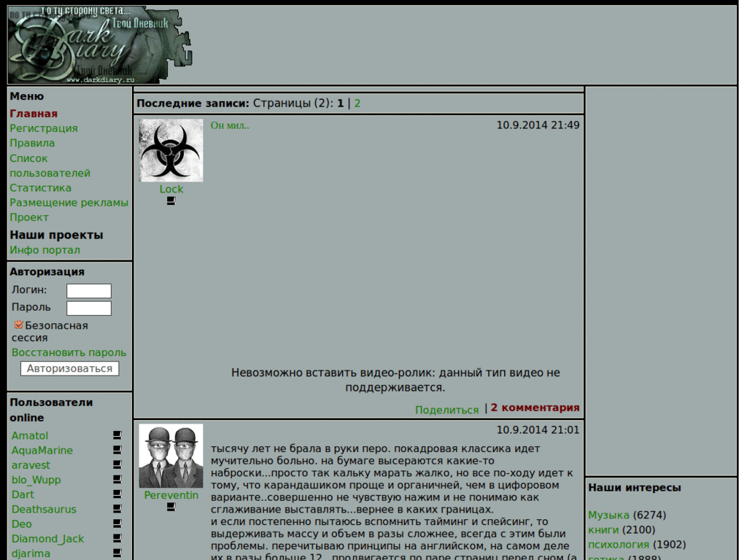Image resolution: width=747 pixels, height=560 pixels.
Task: Open the Статистика page
Action: 41,187
